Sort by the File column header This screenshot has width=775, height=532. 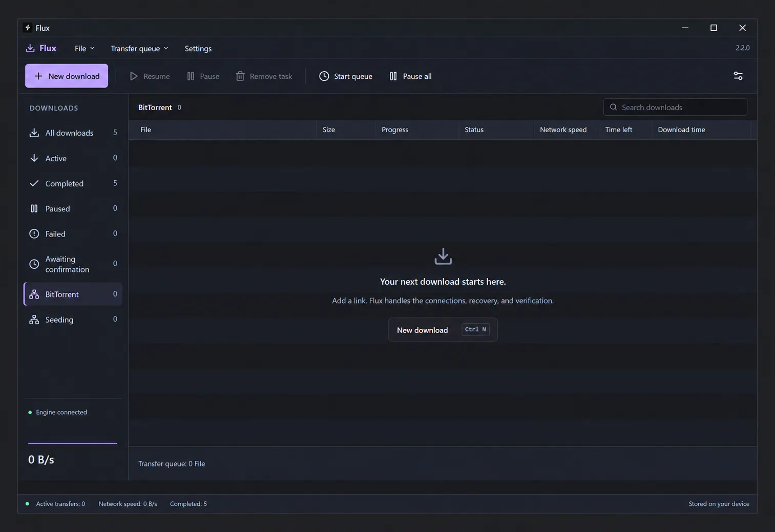click(x=222, y=130)
